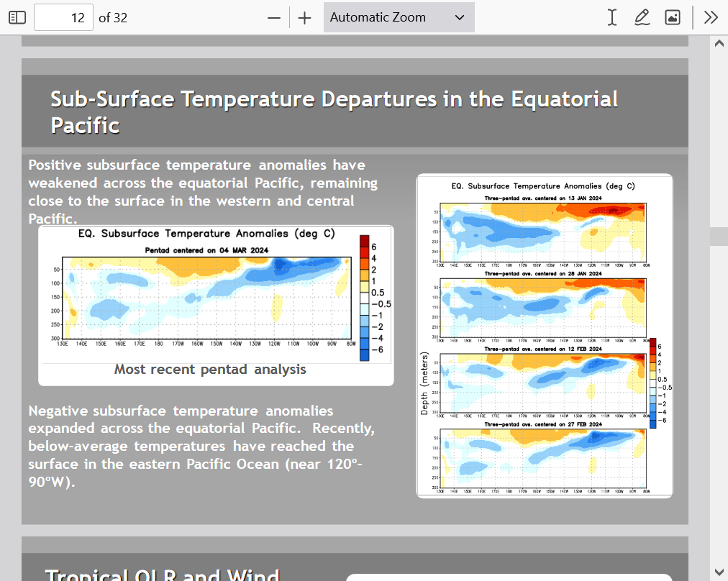The width and height of the screenshot is (728, 581).
Task: Zoom out with the minus button
Action: [x=274, y=18]
